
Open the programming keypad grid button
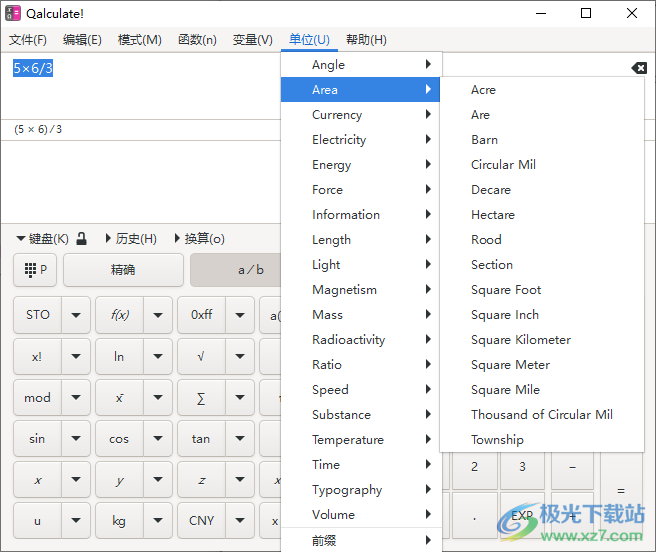point(35,270)
